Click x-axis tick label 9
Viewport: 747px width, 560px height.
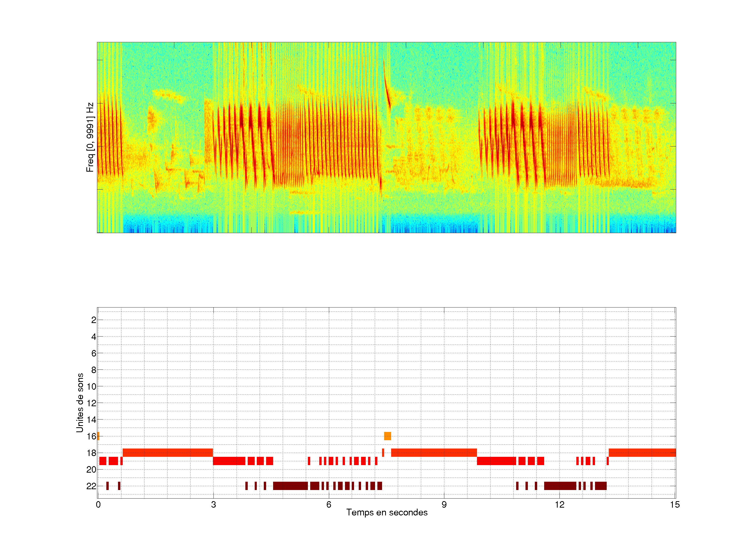[x=444, y=505]
